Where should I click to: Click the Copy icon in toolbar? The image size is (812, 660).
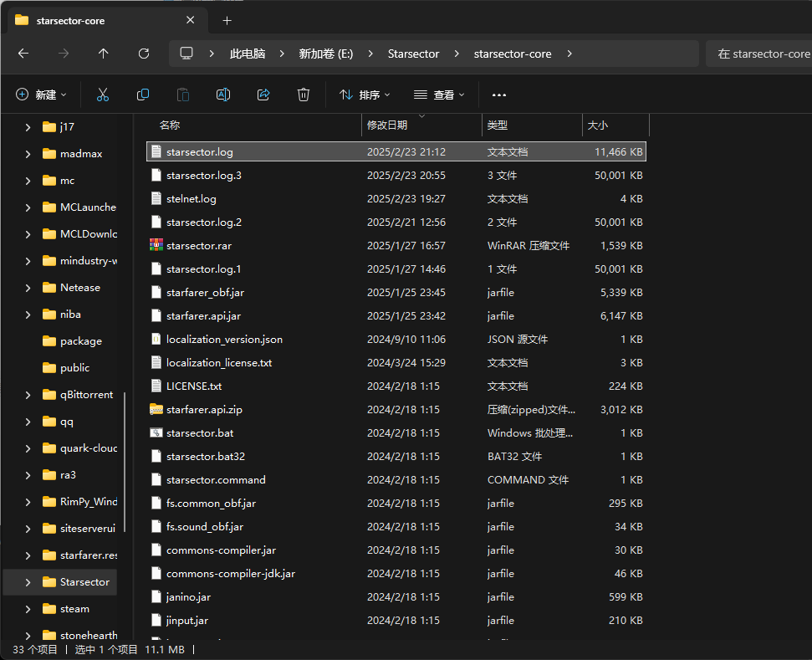(x=143, y=95)
